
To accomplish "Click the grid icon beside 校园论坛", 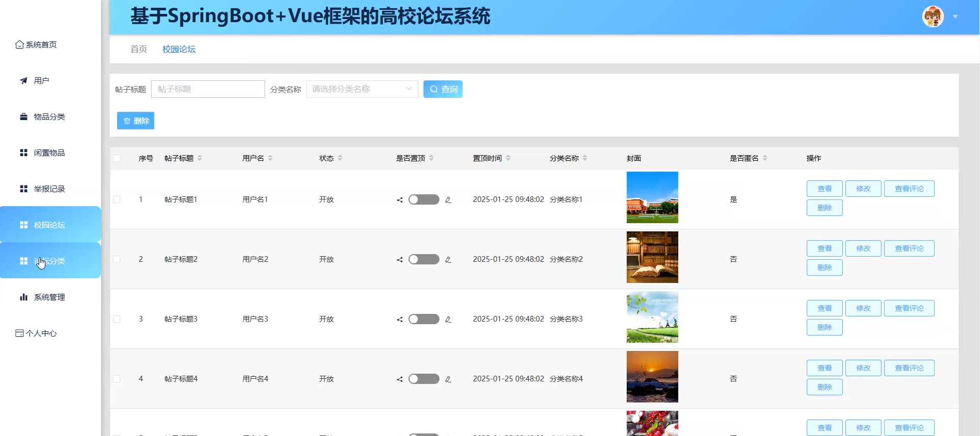I will [24, 225].
